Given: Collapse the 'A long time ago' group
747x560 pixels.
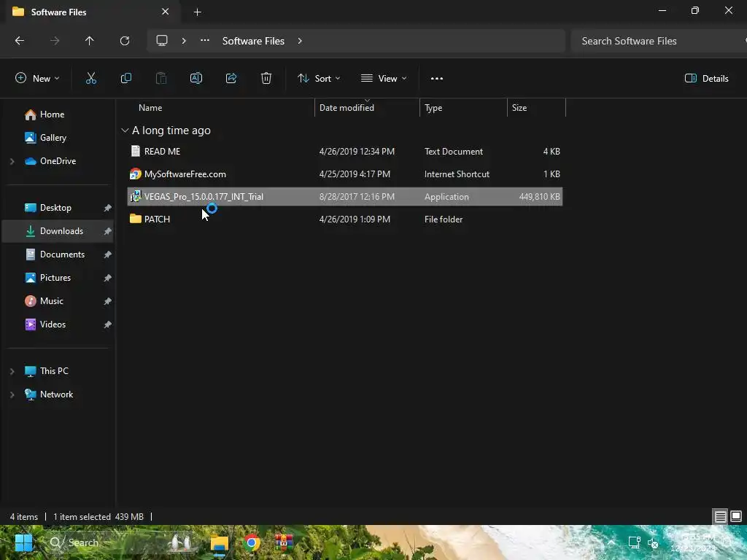Looking at the screenshot, I should click(x=125, y=131).
